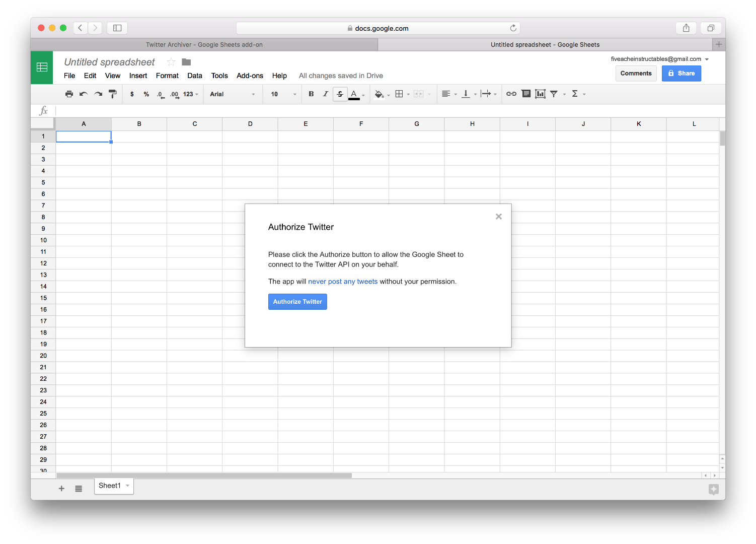Click the Undo icon

pyautogui.click(x=84, y=94)
